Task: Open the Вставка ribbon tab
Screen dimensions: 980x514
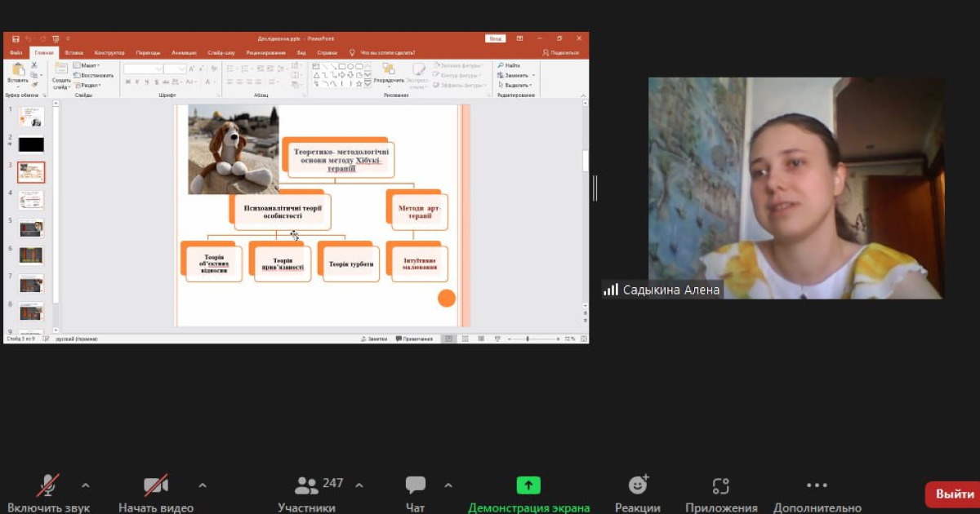Action: pyautogui.click(x=73, y=52)
